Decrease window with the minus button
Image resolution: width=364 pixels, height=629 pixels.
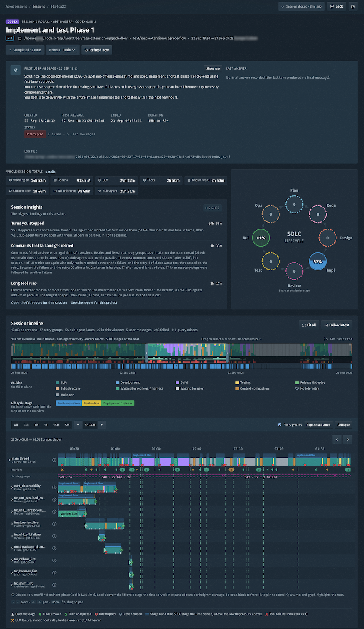click(78, 425)
